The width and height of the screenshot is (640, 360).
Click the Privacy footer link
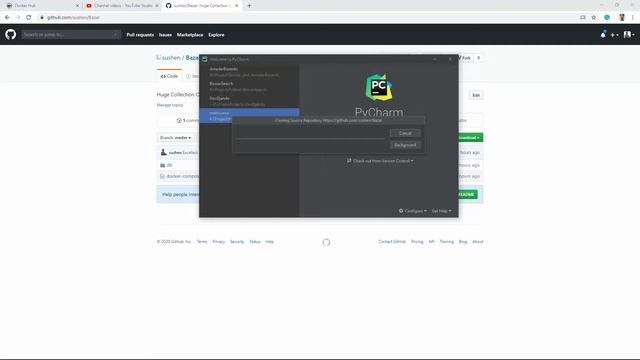pos(219,242)
